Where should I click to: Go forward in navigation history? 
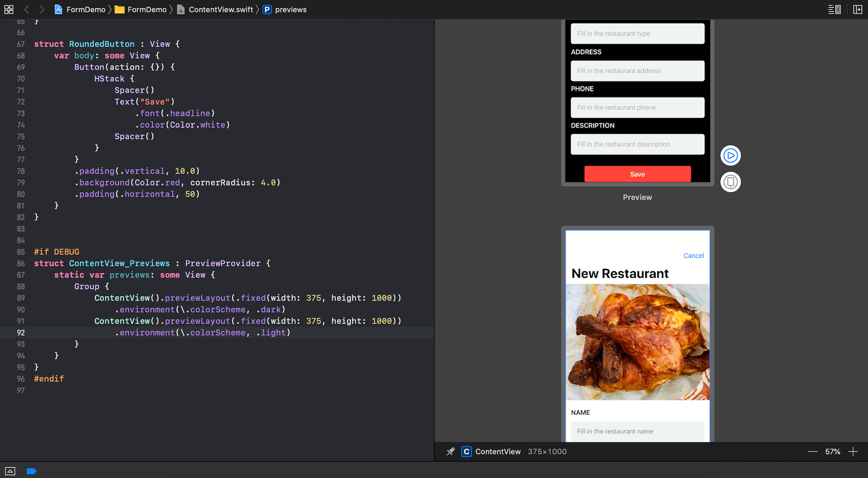42,9
